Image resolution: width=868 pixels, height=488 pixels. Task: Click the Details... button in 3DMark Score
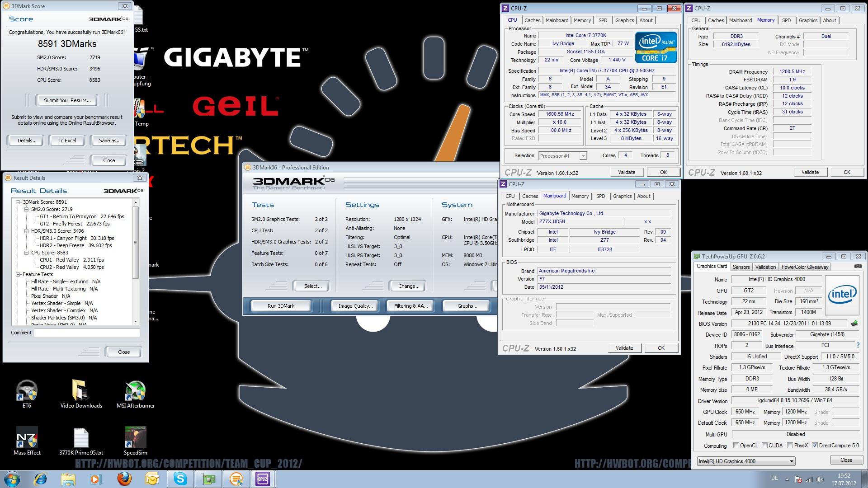[27, 141]
